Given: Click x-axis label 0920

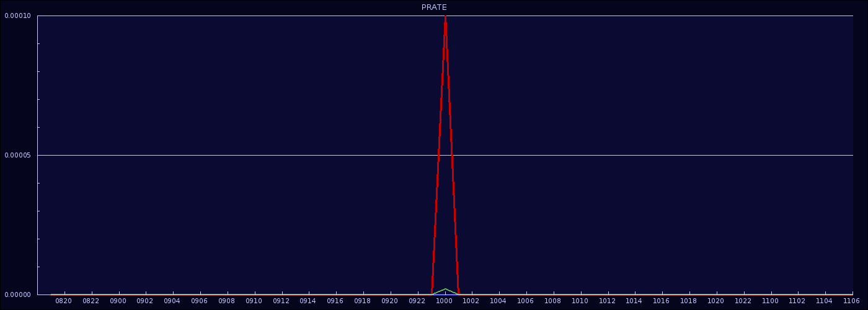Looking at the screenshot, I should [390, 301].
